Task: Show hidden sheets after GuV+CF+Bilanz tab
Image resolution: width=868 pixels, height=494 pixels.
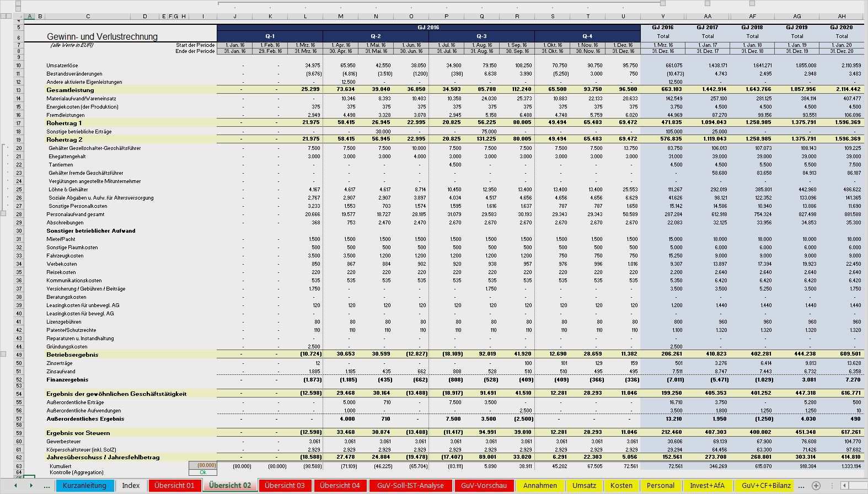Action: coord(801,486)
